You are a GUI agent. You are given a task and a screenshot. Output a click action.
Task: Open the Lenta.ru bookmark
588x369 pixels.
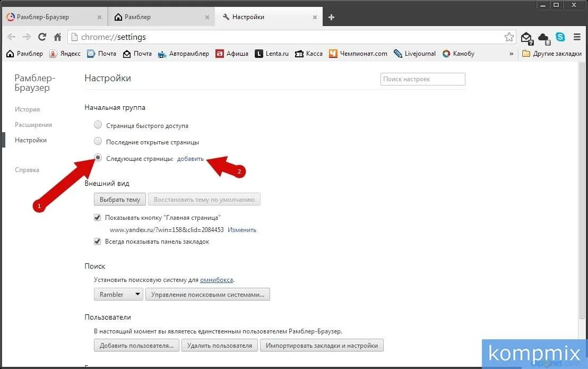click(x=272, y=54)
